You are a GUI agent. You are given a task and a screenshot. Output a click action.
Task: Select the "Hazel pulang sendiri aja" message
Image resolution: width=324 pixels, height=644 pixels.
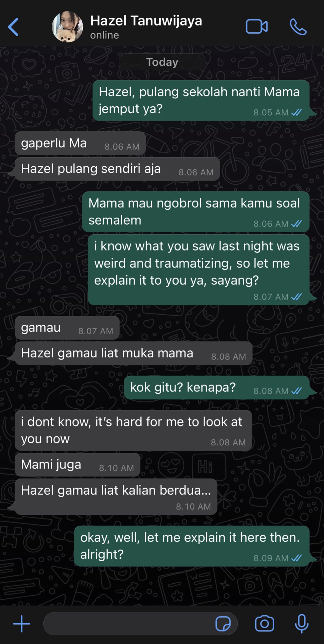[117, 169]
